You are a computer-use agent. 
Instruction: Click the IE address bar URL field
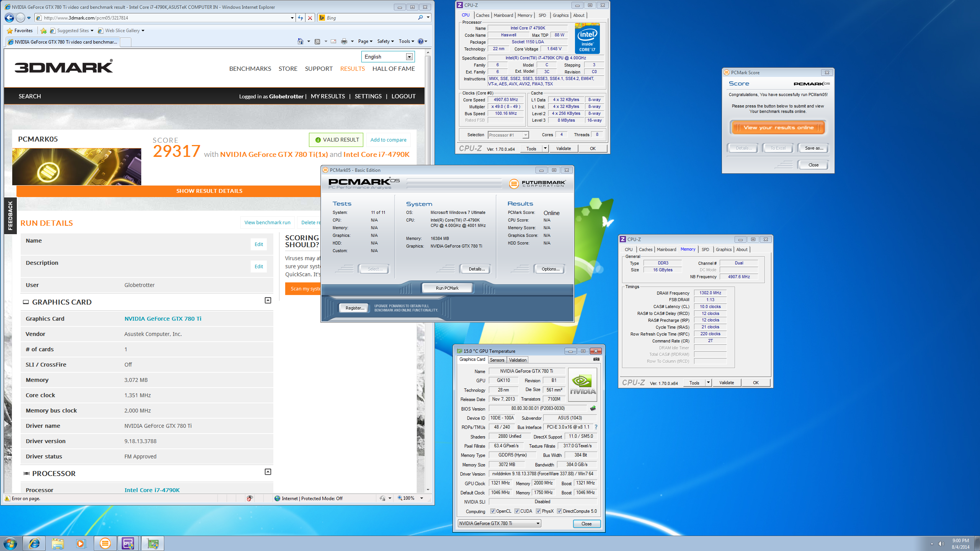point(165,18)
